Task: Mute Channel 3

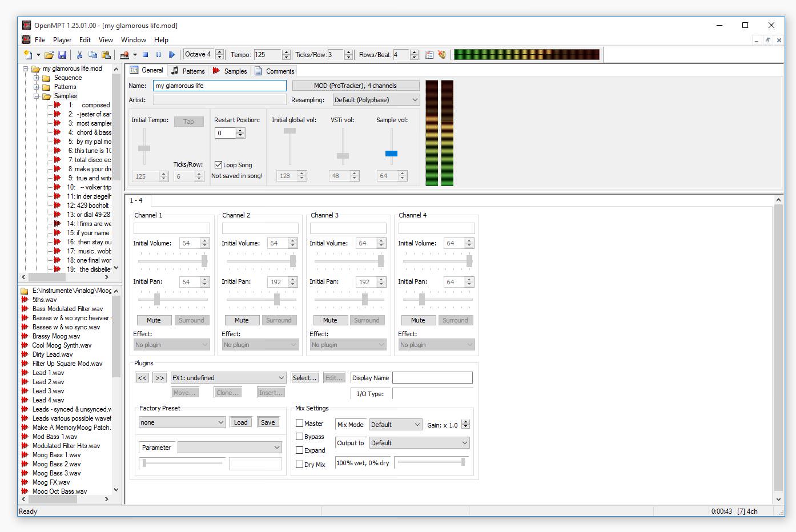Action: pos(330,320)
